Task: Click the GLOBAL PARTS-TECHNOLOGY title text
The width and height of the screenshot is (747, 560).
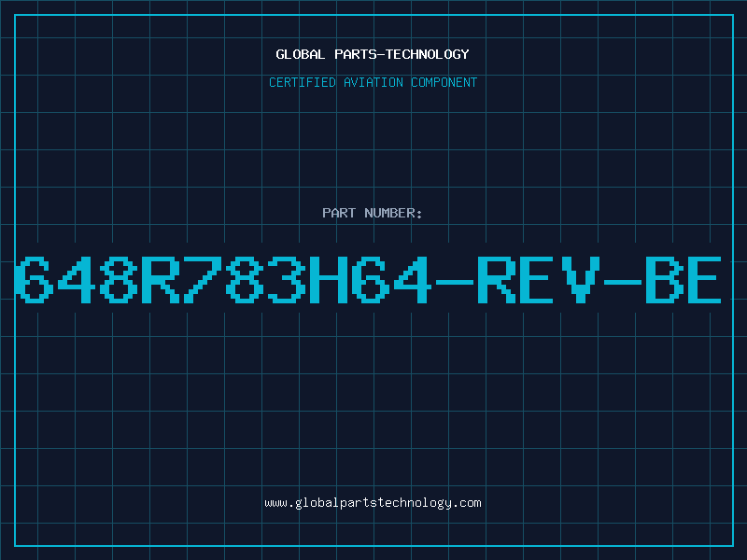Action: (x=373, y=54)
